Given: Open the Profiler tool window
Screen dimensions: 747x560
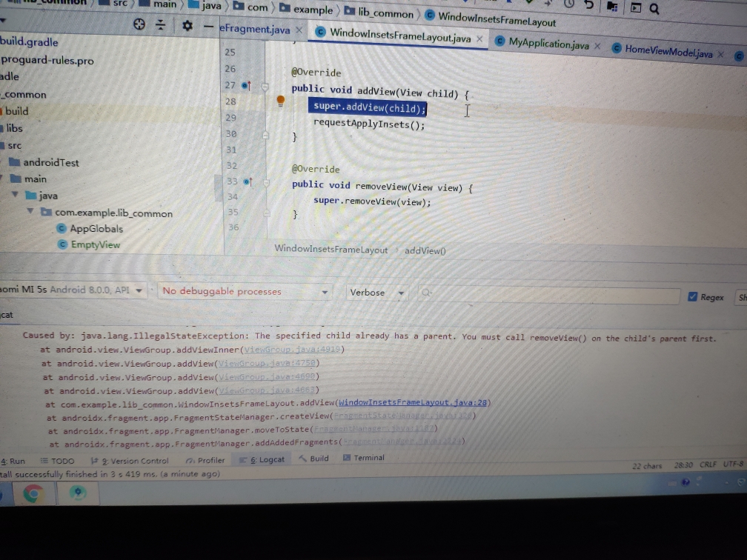Looking at the screenshot, I should click(x=205, y=460).
